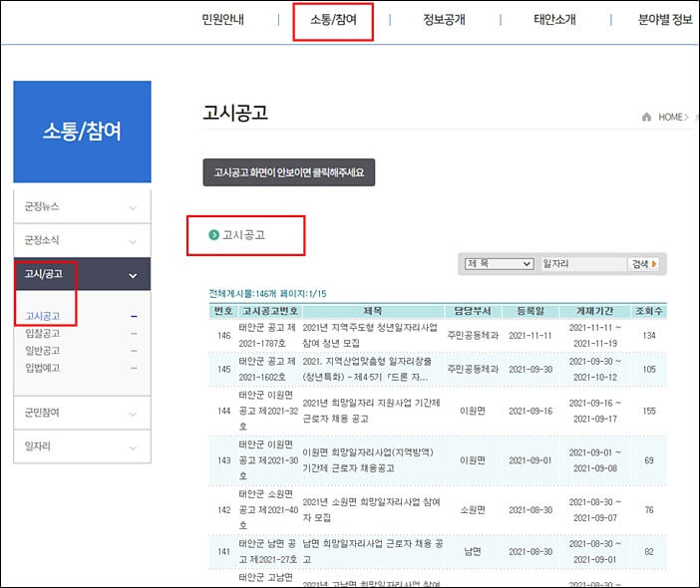Open the 정보공개 top menu
The image size is (700, 588).
tap(444, 20)
